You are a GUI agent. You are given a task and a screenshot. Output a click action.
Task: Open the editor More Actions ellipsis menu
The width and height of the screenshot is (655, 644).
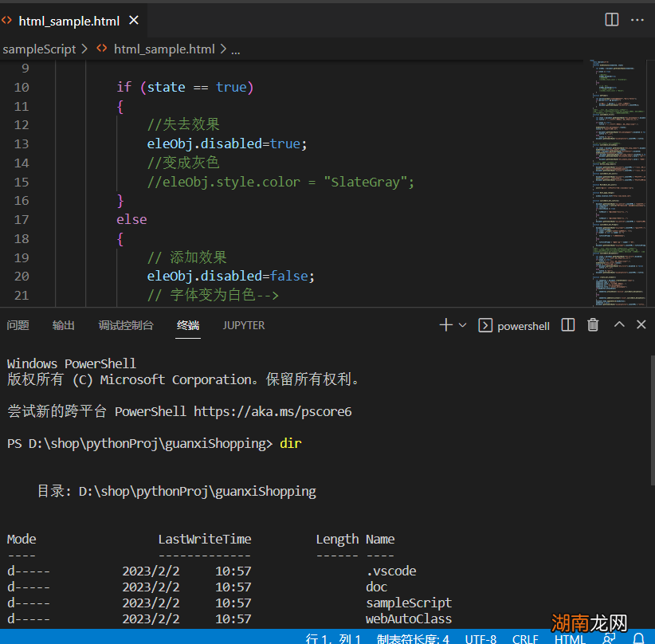(x=637, y=20)
